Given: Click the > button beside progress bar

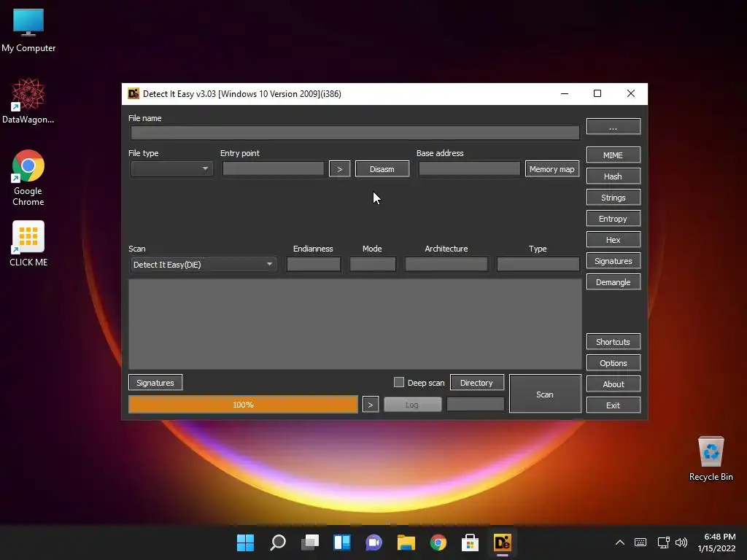Looking at the screenshot, I should (370, 405).
